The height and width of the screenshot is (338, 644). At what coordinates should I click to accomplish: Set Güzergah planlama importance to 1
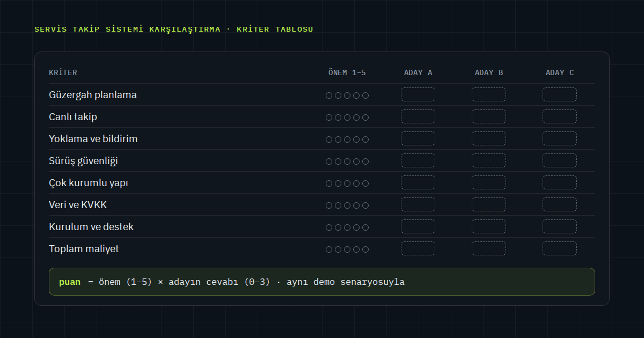point(329,95)
